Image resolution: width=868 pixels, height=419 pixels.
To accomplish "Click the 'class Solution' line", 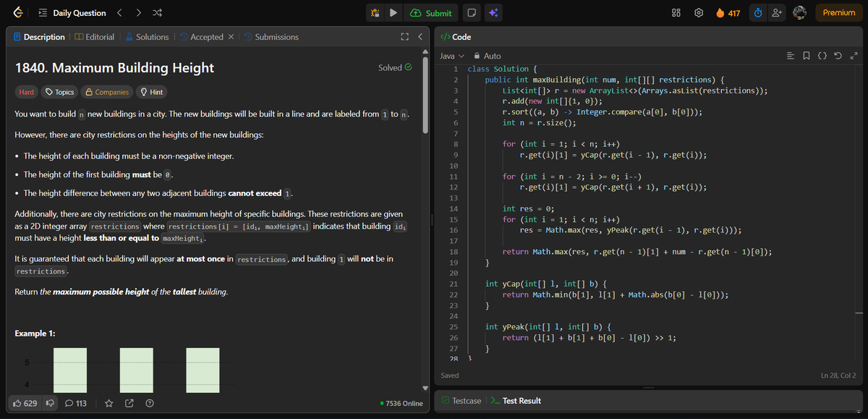I will pyautogui.click(x=501, y=69).
